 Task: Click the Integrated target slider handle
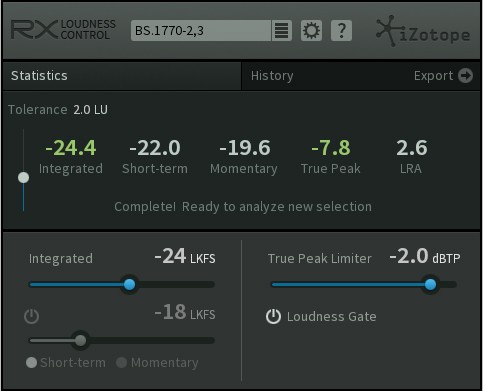pyautogui.click(x=129, y=284)
